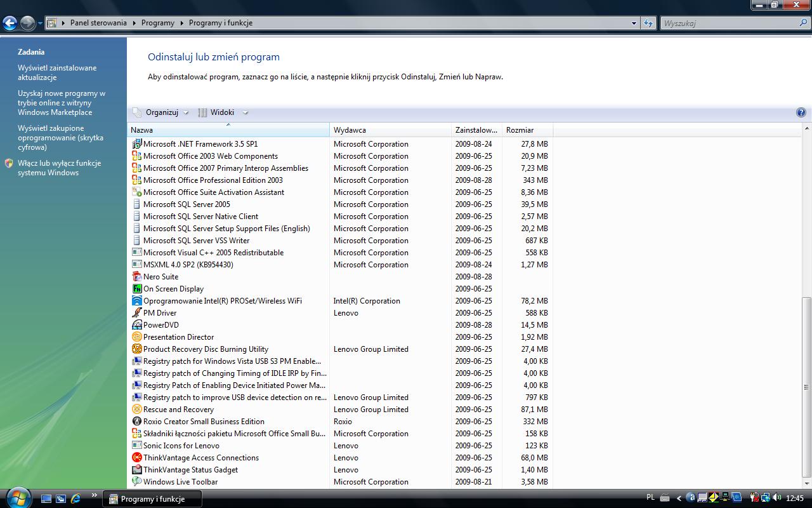The image size is (812, 508).
Task: Sort by the Rozmiar column header
Action: click(x=528, y=130)
